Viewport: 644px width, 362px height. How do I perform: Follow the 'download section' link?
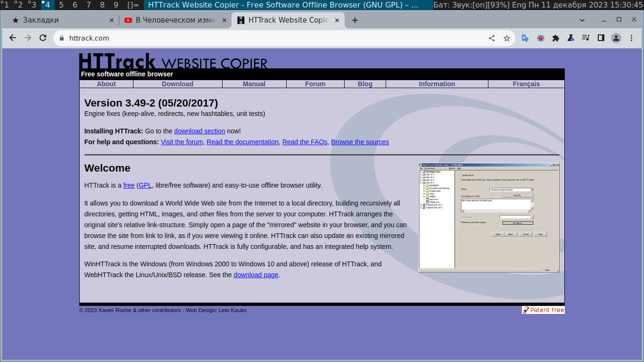tap(199, 131)
